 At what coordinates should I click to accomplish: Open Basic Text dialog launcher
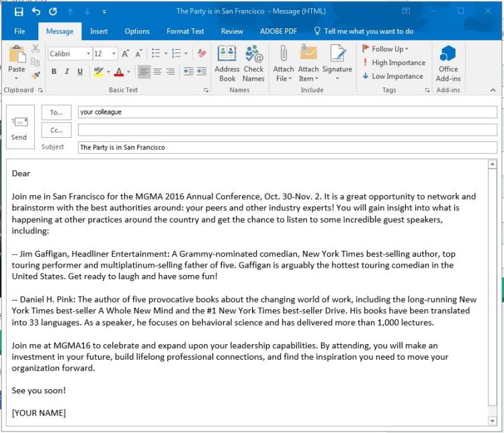tap(206, 90)
